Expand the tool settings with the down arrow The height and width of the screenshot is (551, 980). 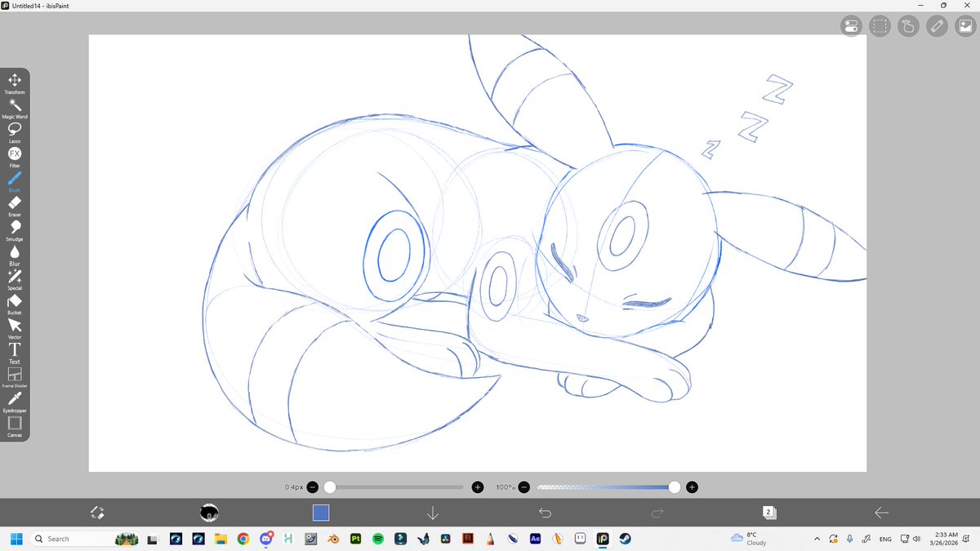click(433, 513)
